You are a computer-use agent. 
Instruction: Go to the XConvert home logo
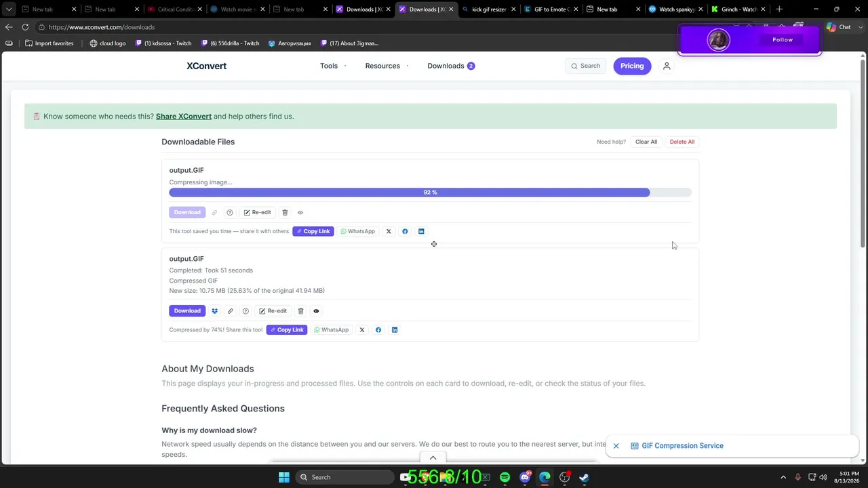(207, 66)
